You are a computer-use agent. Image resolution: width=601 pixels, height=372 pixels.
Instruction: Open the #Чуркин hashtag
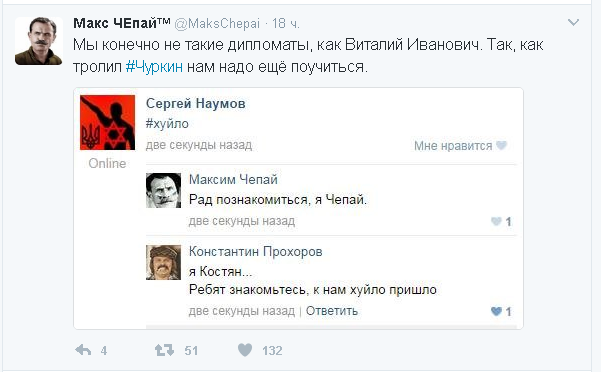tap(154, 67)
